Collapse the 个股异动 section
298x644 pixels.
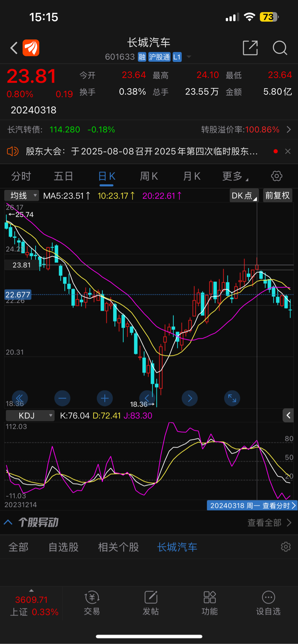(8, 522)
